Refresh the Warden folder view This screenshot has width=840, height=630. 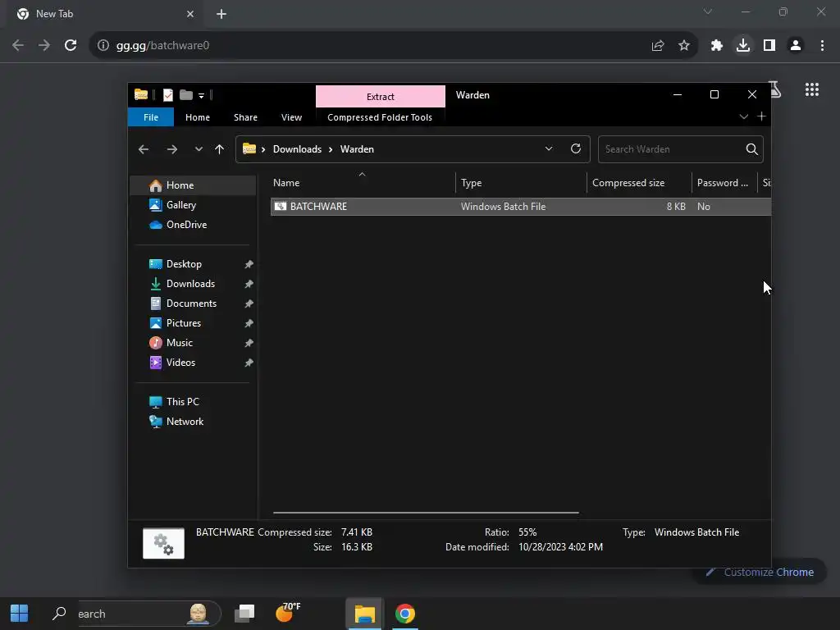point(576,149)
